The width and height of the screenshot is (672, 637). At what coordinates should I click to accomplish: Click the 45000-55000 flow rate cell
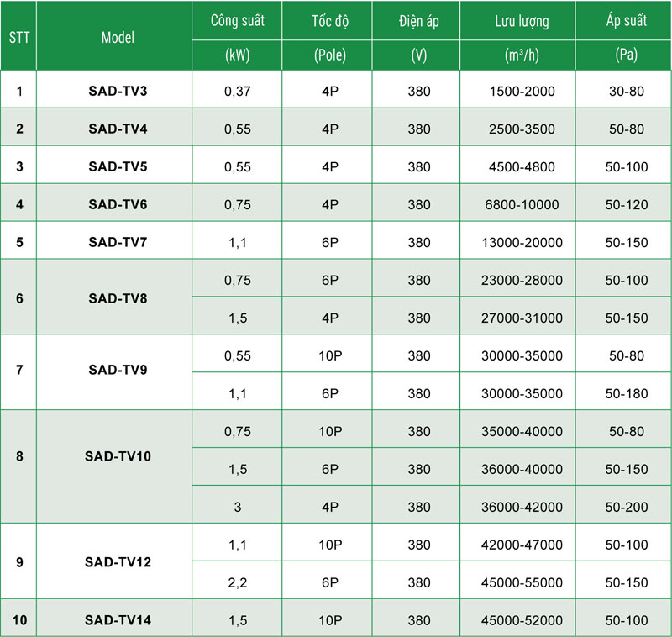point(522,582)
